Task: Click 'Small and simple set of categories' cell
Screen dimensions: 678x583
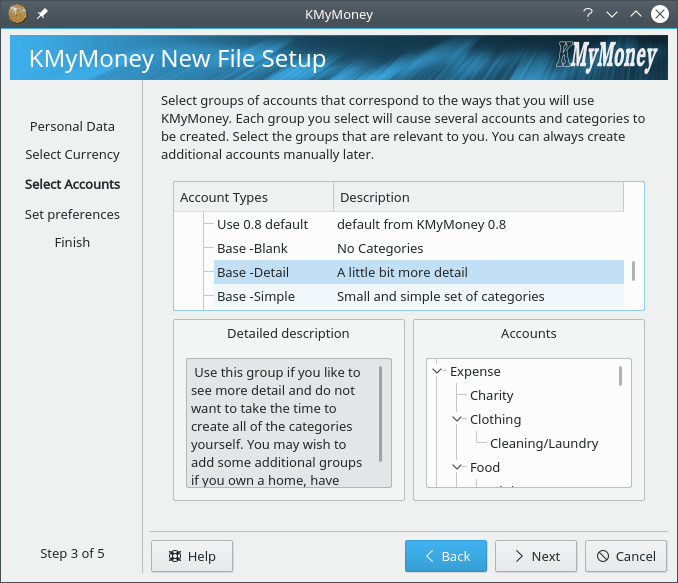Action: click(x=441, y=297)
